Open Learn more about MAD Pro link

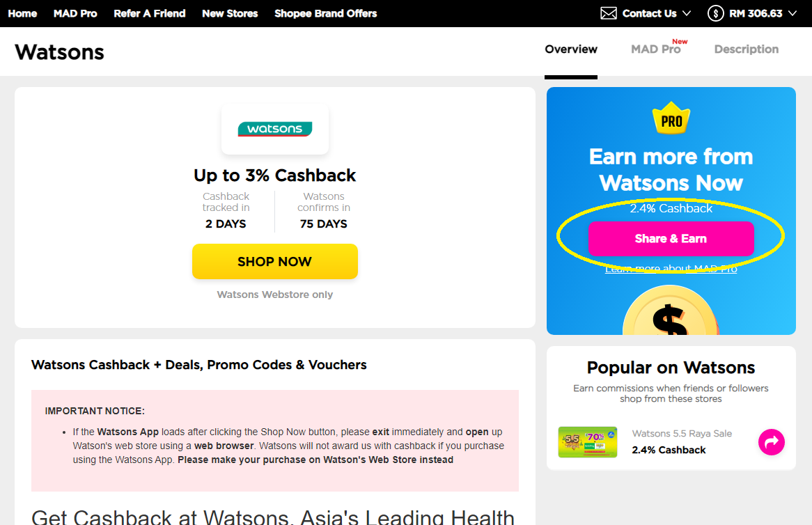click(x=671, y=269)
